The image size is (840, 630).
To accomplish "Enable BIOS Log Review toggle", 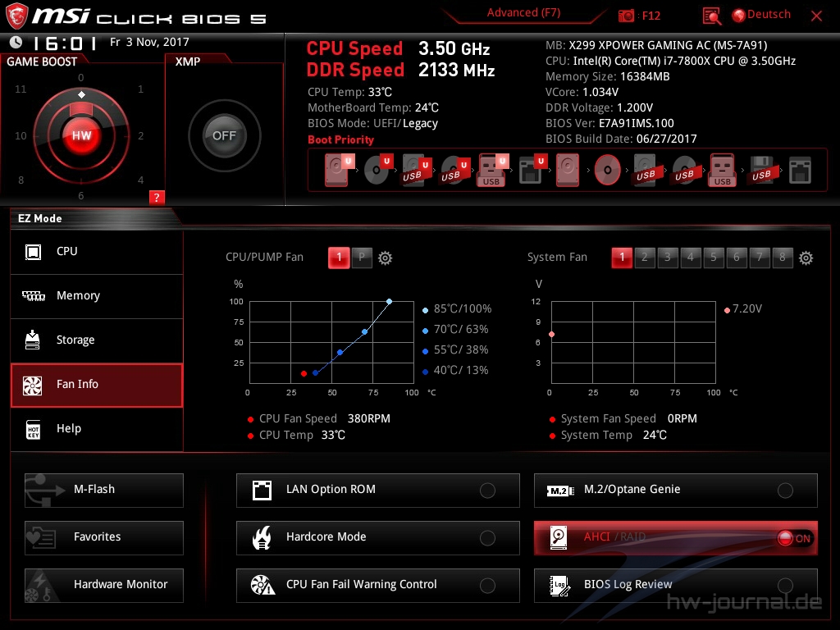I will click(x=785, y=586).
